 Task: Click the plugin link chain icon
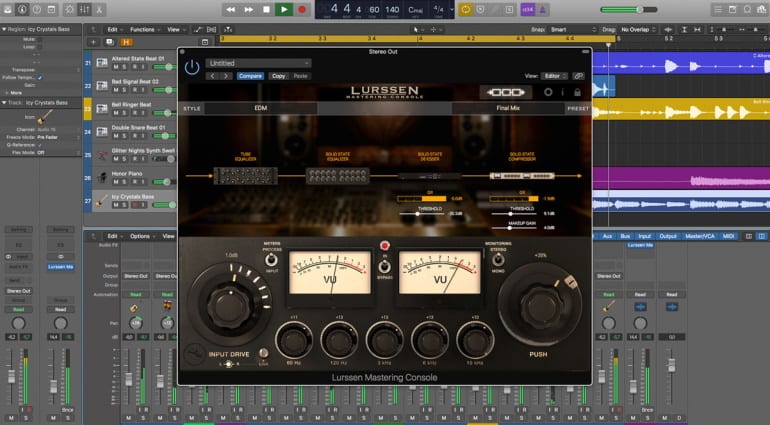578,76
